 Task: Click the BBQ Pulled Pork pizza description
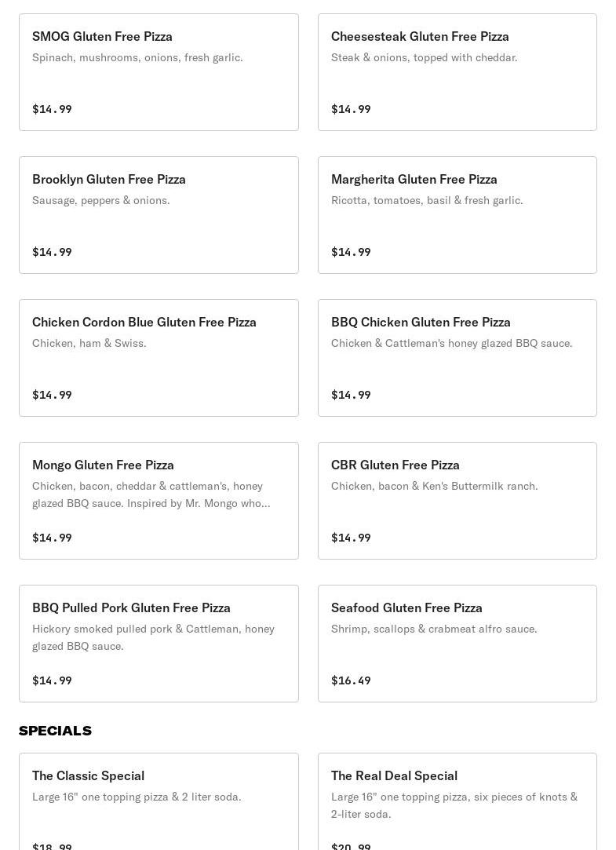(153, 637)
